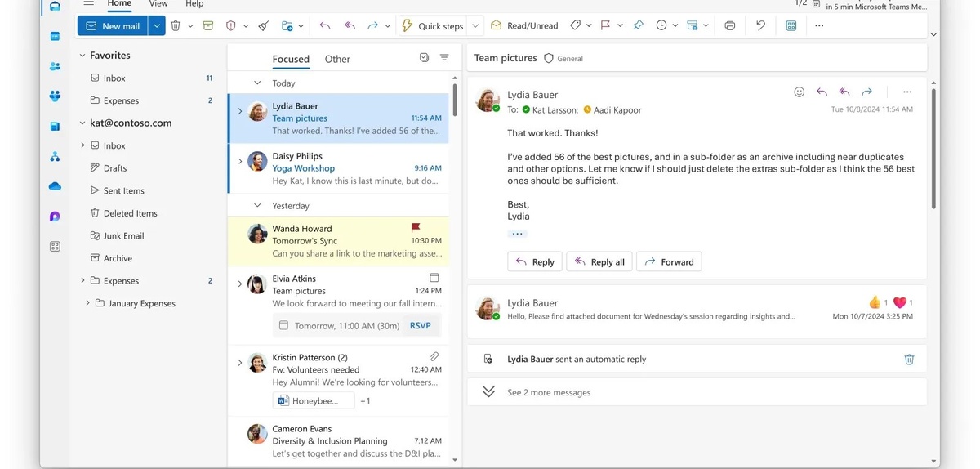
Task: Open the View ribbon tab
Action: coord(158,4)
